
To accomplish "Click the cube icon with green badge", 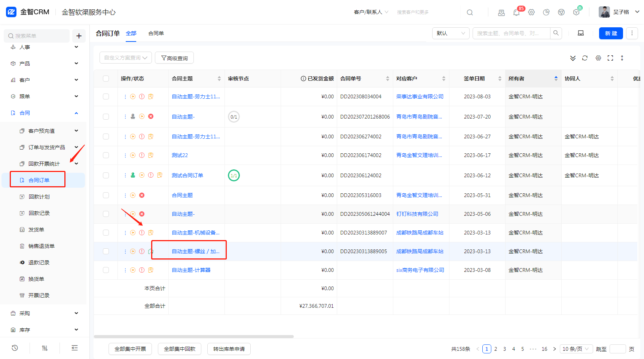I will 576,12.
